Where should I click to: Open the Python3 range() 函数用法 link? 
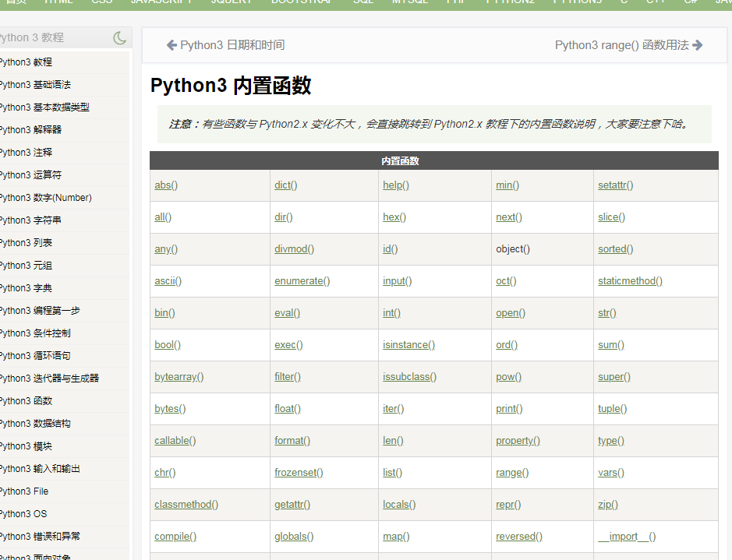pyautogui.click(x=621, y=45)
